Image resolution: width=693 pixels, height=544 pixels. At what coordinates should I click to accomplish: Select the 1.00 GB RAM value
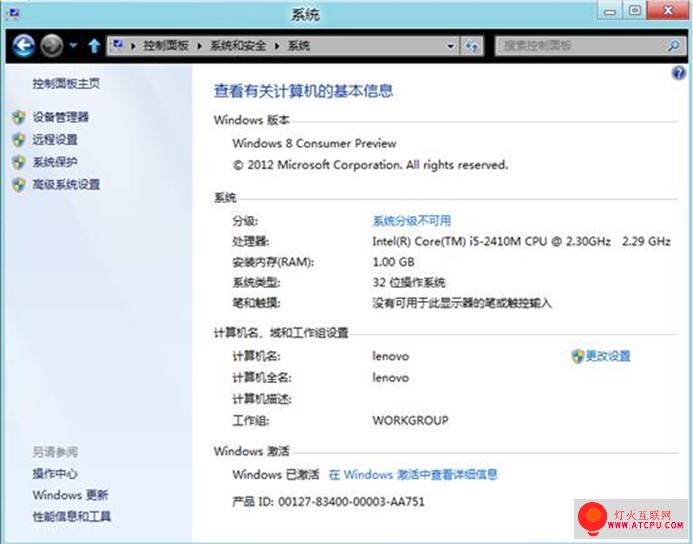tap(394, 262)
